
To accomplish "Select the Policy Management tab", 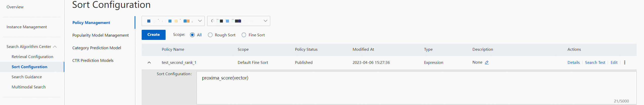I will pos(91,22).
